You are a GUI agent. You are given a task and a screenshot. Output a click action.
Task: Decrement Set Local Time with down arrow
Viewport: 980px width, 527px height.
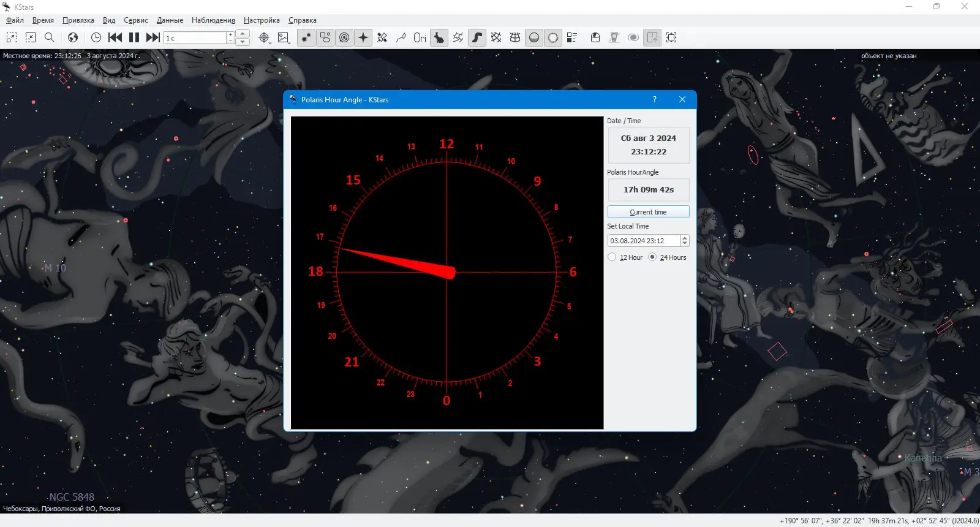click(685, 244)
